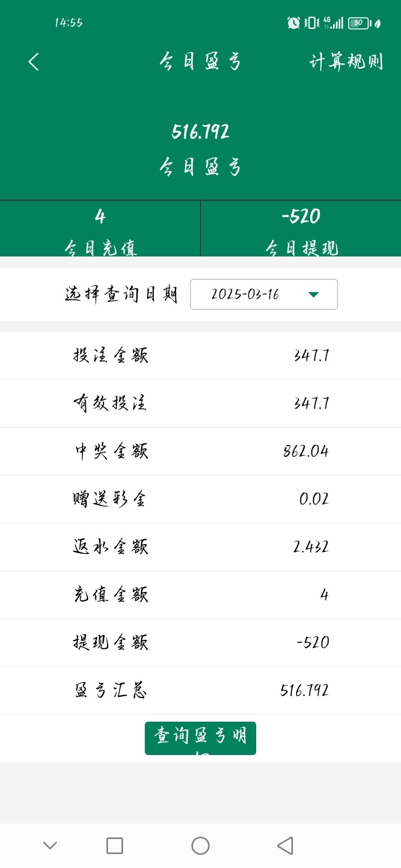Open the 2025-03-16 date dropdown
Image resolution: width=401 pixels, height=868 pixels.
click(263, 294)
